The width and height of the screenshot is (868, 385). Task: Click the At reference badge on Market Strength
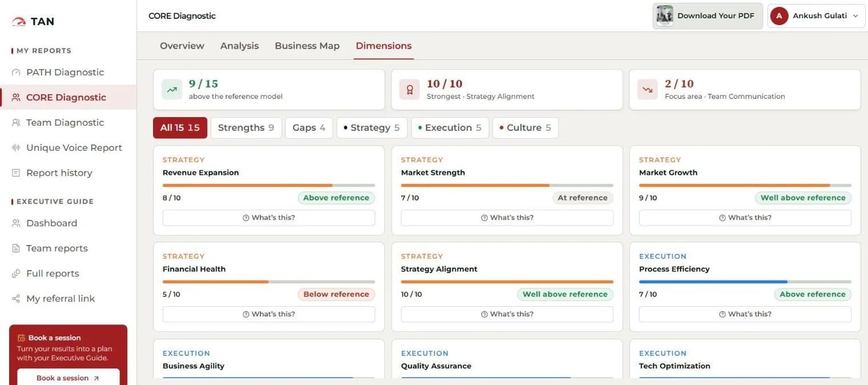pos(582,198)
